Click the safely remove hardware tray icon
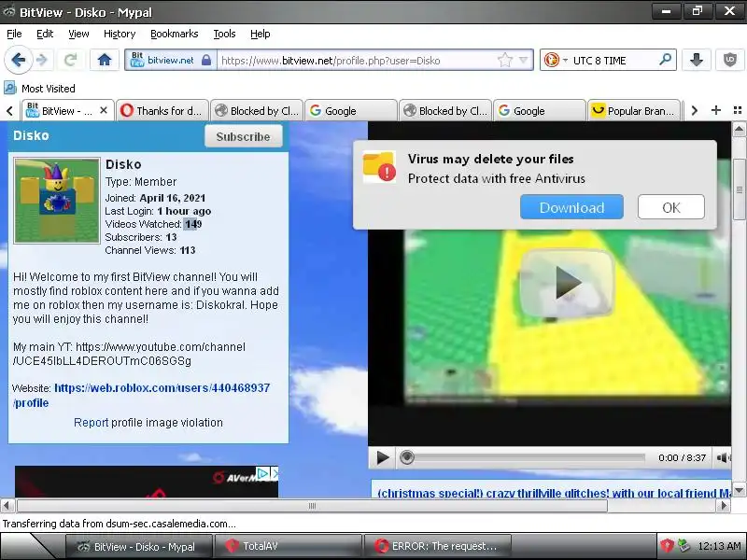The width and height of the screenshot is (747, 560). click(684, 546)
